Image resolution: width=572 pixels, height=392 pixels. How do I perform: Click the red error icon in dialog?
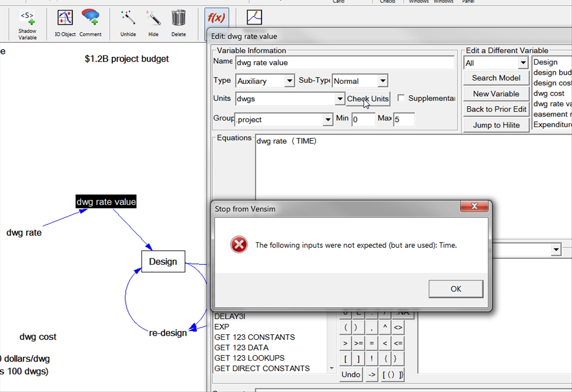(x=239, y=245)
